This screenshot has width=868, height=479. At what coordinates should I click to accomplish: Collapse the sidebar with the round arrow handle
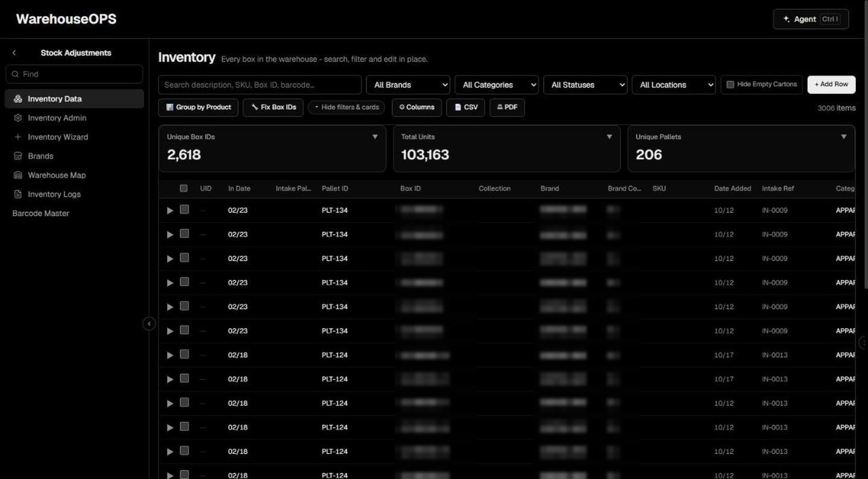[x=149, y=324]
